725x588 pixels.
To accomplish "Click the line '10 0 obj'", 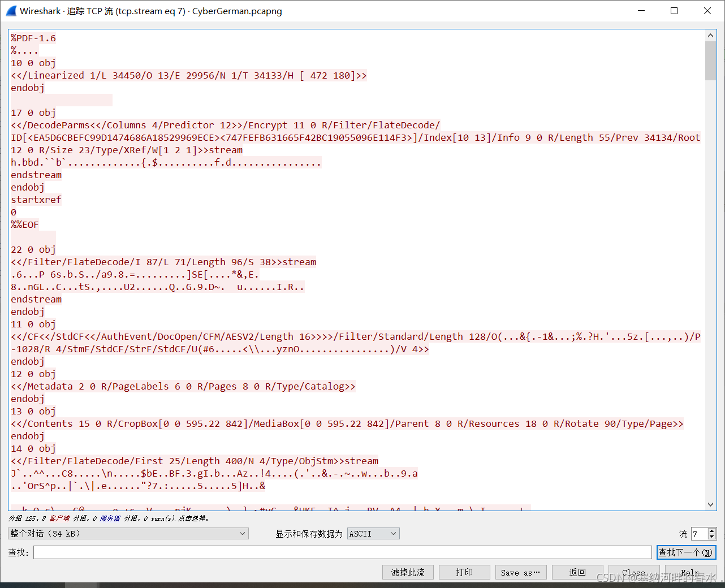I will tap(33, 63).
